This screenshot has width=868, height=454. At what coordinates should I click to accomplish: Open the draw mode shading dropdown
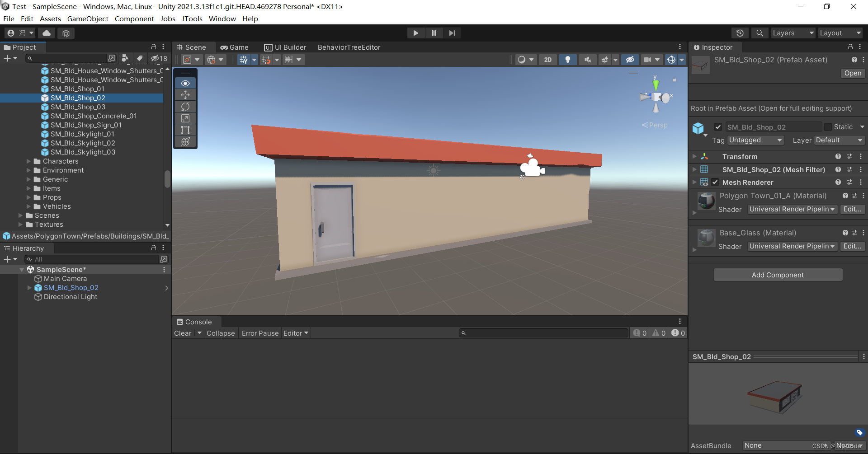(x=526, y=60)
